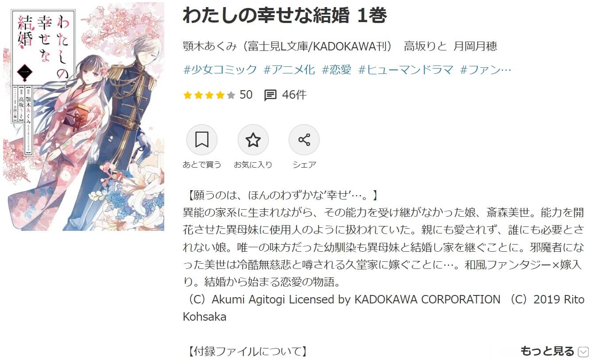This screenshot has height=364, width=595.
Task: Select the #恋愛 tag
Action: 336,69
